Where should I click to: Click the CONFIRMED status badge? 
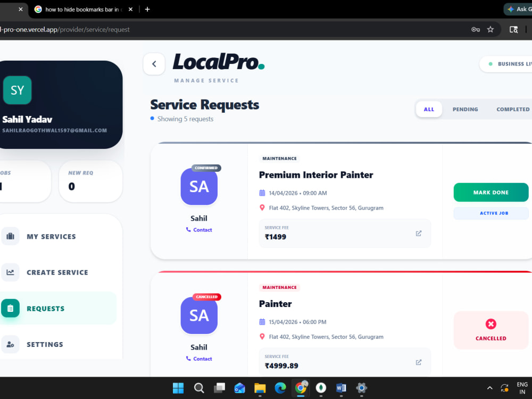click(x=206, y=168)
